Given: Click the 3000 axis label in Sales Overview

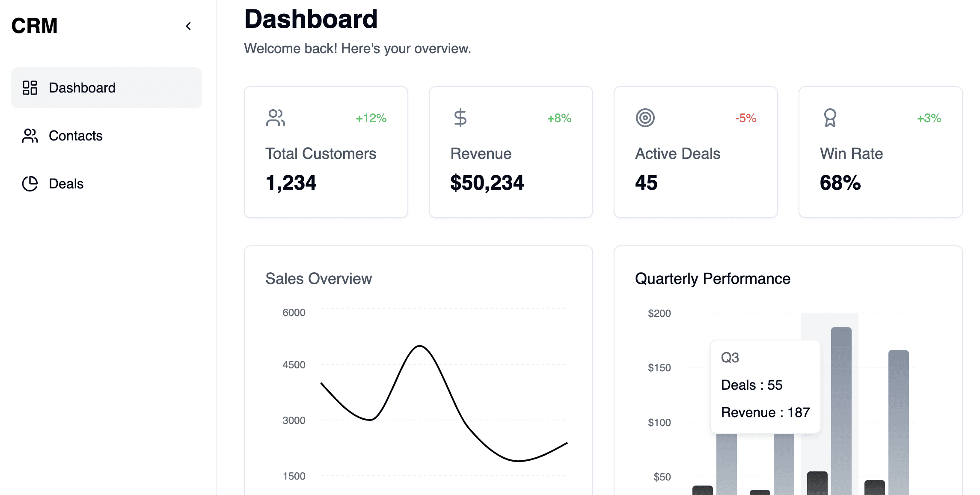Looking at the screenshot, I should 294,420.
